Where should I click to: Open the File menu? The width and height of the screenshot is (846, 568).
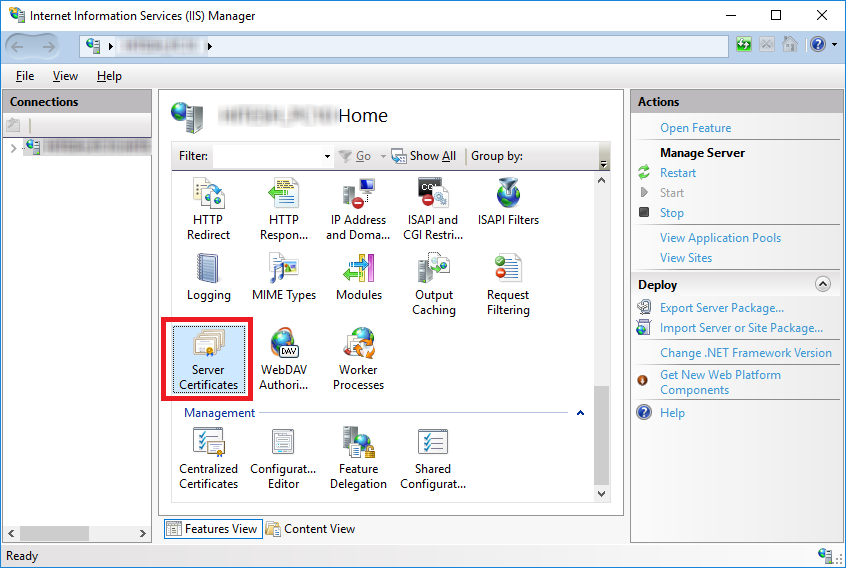pyautogui.click(x=25, y=76)
